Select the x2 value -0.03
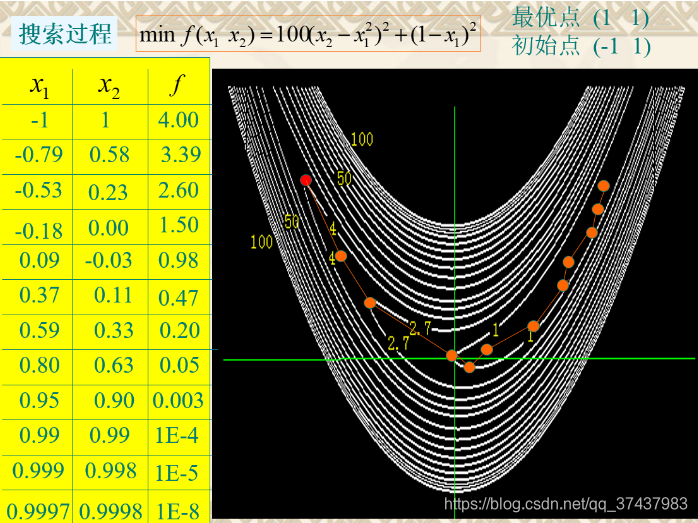The width and height of the screenshot is (698, 523). coord(108,260)
